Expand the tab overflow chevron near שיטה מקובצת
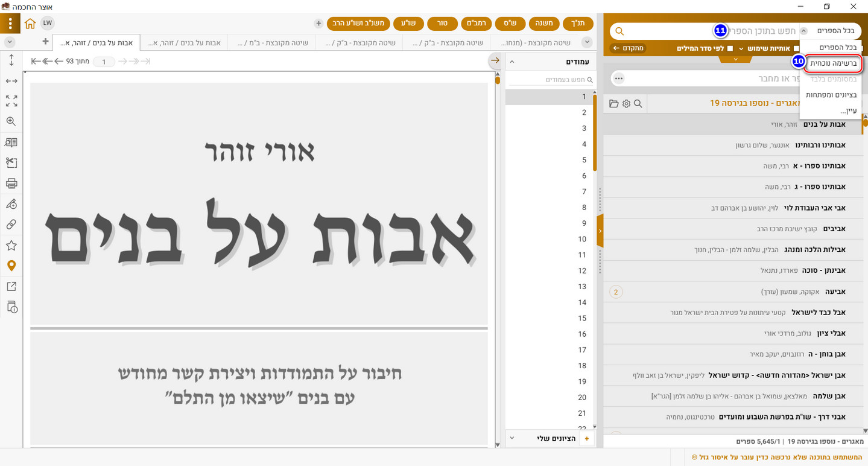The height and width of the screenshot is (466, 868). click(x=587, y=42)
